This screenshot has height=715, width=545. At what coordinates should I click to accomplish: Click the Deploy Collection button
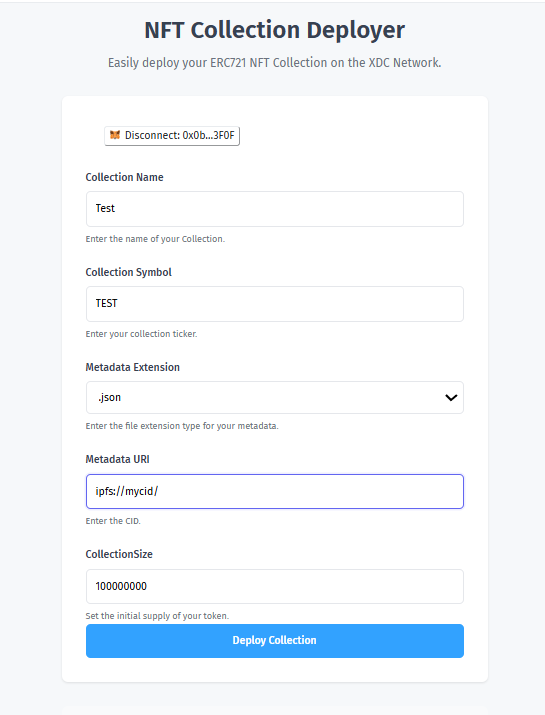click(x=275, y=641)
